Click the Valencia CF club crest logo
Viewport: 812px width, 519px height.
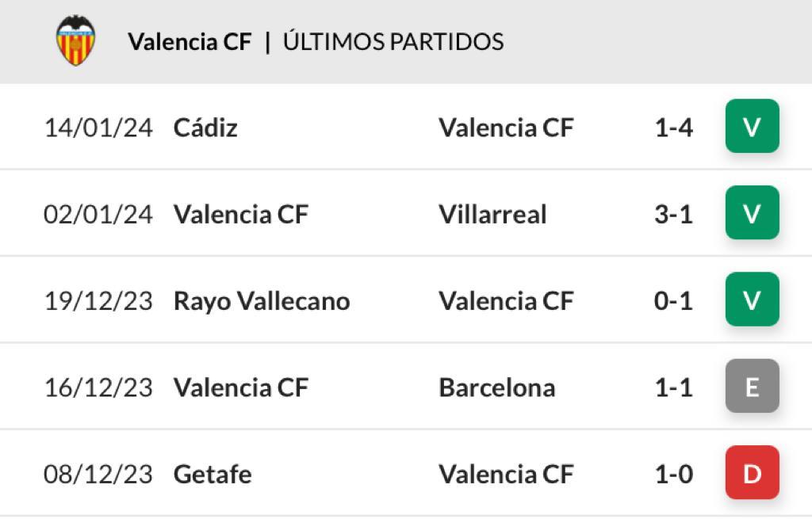tap(76, 40)
